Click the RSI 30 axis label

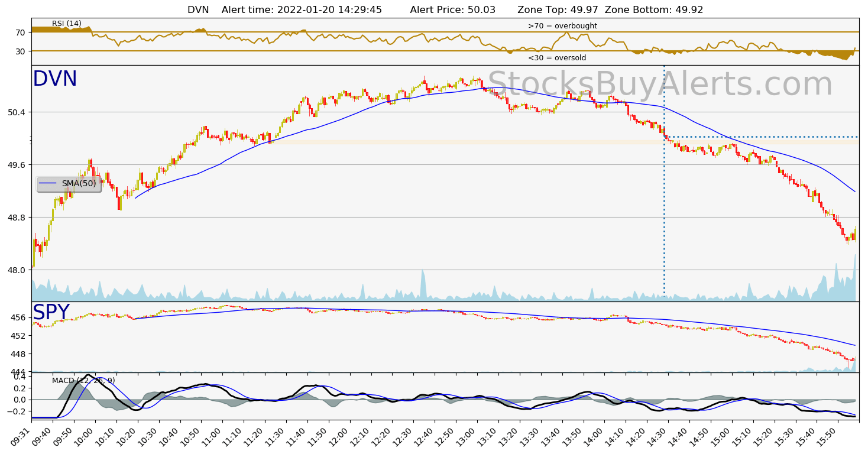21,51
